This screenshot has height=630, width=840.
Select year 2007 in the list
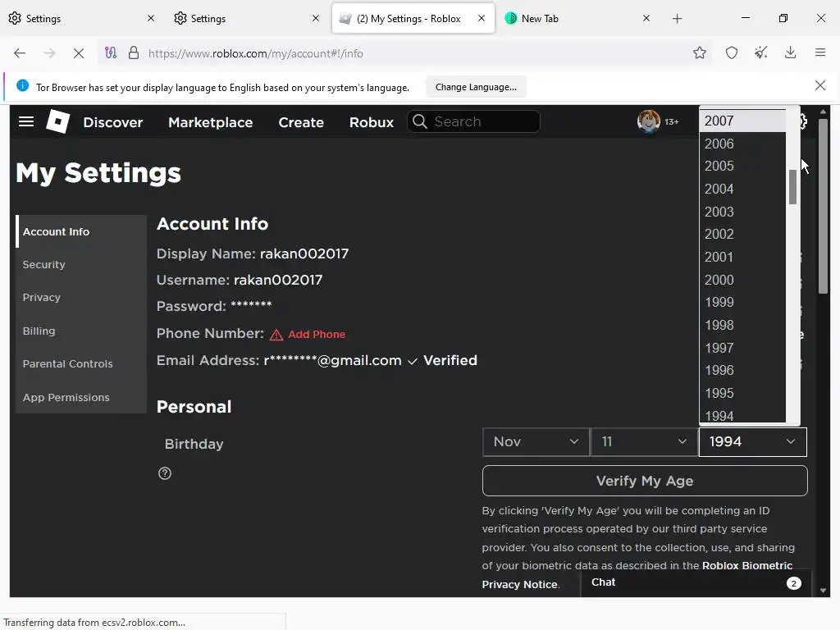742,121
